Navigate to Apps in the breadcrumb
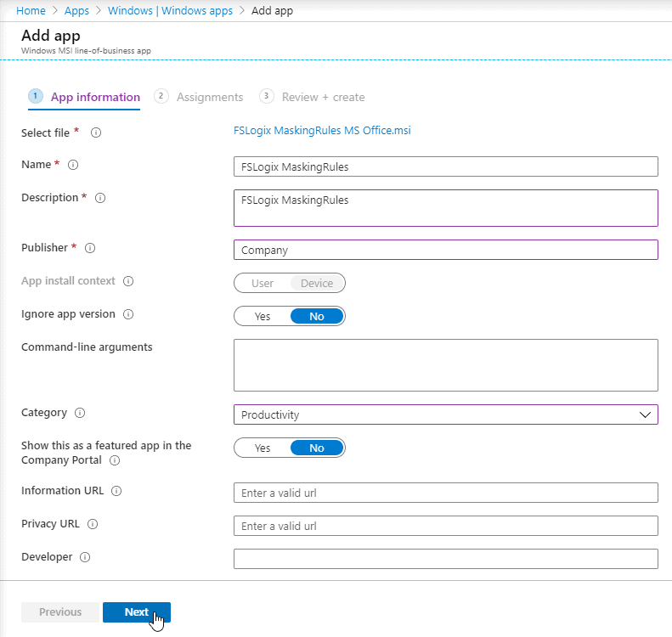The width and height of the screenshot is (672, 637). [x=76, y=10]
